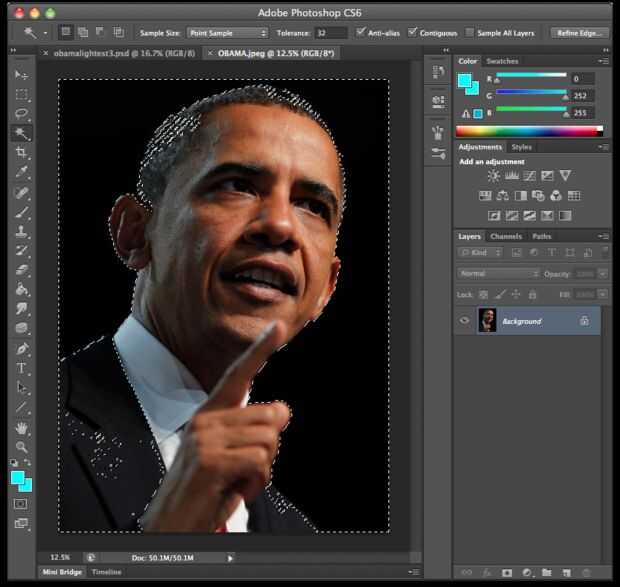Choose Add to Selection mode
Screen dimensions: 620x587
click(x=83, y=32)
